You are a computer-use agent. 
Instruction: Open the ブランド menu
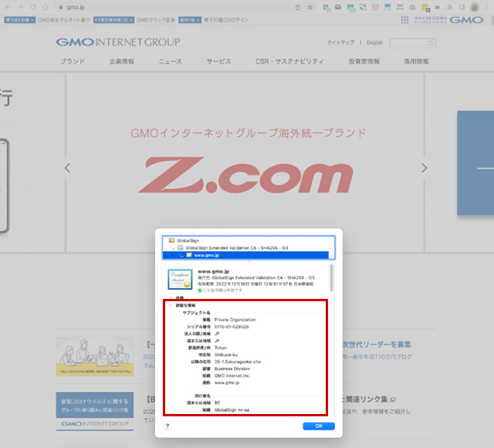(73, 61)
